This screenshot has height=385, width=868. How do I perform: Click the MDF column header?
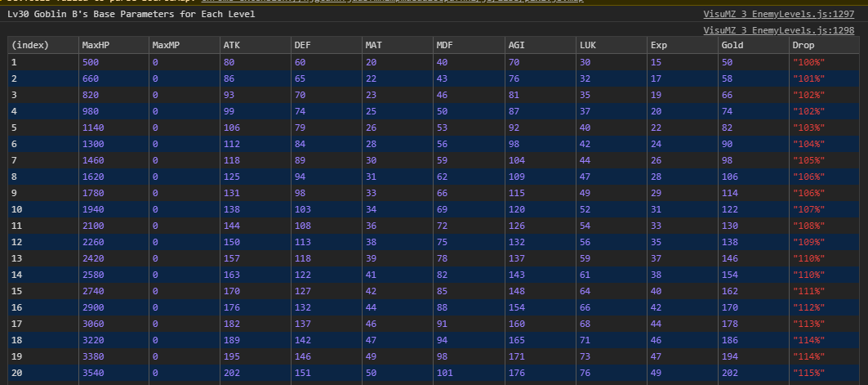click(x=445, y=45)
